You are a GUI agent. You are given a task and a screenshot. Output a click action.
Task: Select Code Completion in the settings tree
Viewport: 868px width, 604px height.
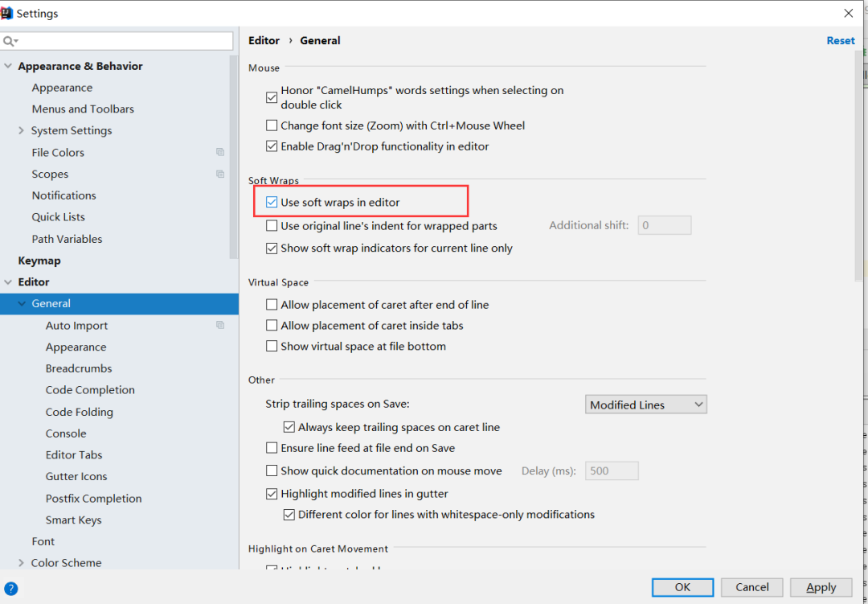(90, 390)
